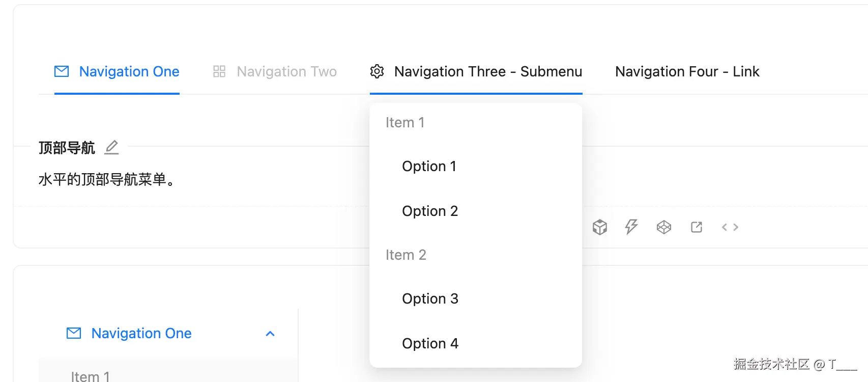Open demo in new window icon
Image resolution: width=868 pixels, height=382 pixels.
(x=697, y=227)
